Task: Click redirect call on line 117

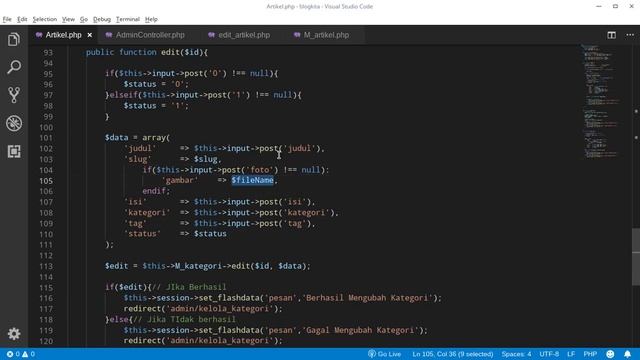Action: pyautogui.click(x=203, y=309)
